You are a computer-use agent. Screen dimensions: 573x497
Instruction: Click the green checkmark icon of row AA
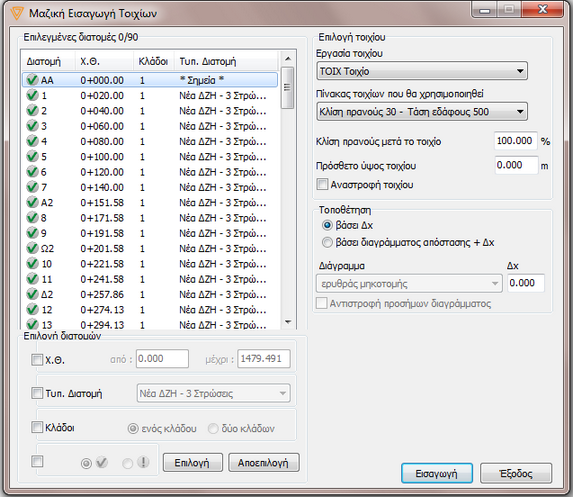pyautogui.click(x=32, y=80)
